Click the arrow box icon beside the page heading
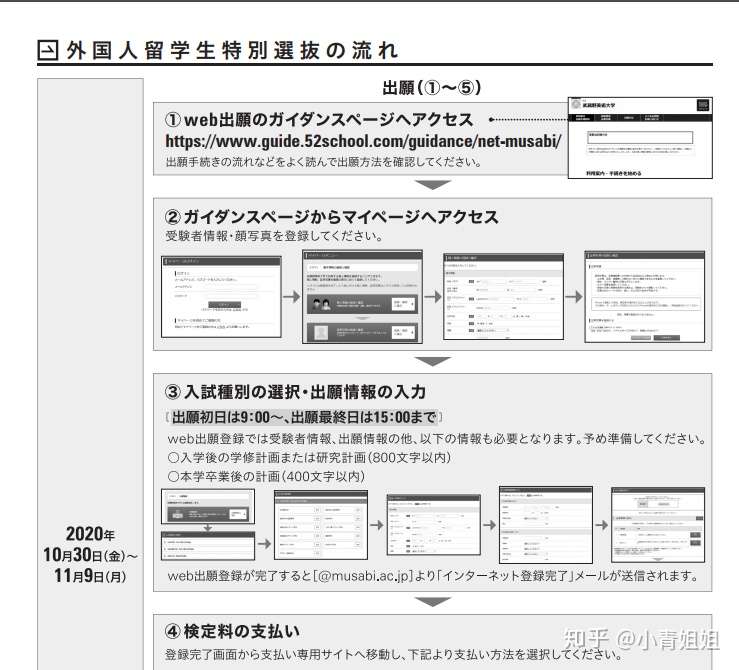 point(48,50)
